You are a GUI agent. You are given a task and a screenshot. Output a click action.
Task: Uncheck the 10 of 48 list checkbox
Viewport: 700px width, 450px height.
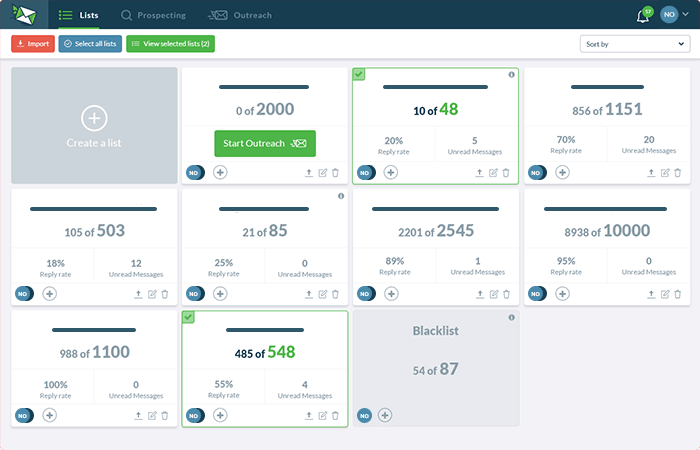point(359,74)
